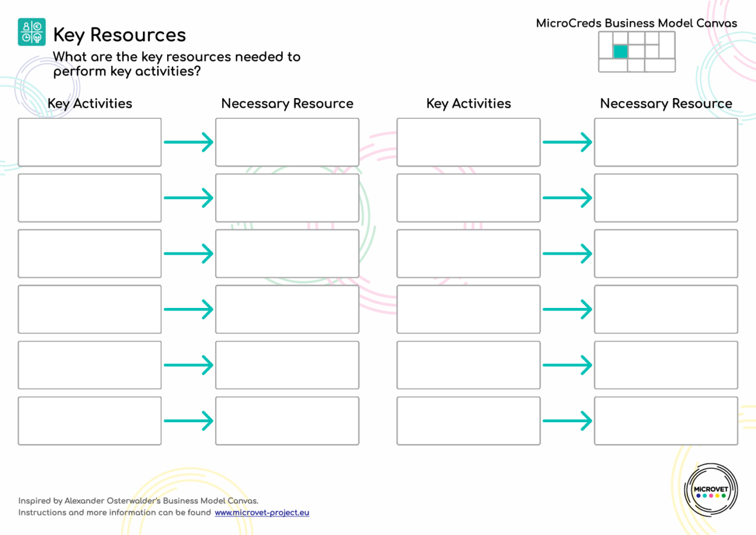Click the Key Resources page title

pos(119,35)
